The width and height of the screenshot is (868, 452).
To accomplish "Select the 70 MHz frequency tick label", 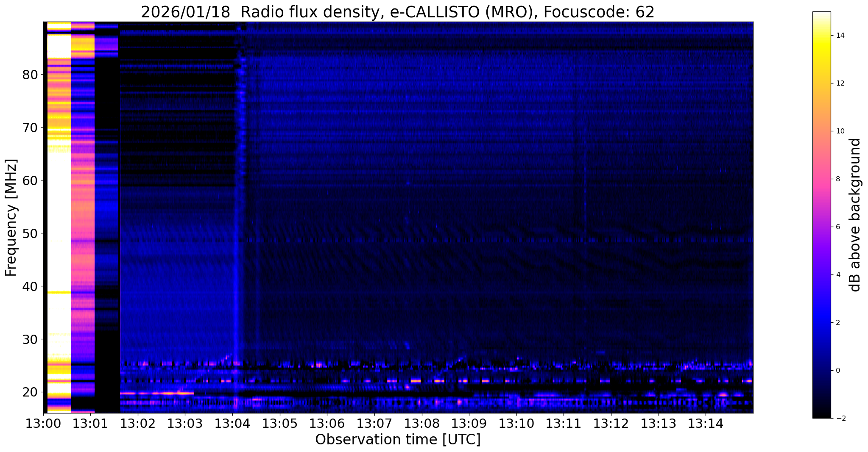I will tap(30, 128).
